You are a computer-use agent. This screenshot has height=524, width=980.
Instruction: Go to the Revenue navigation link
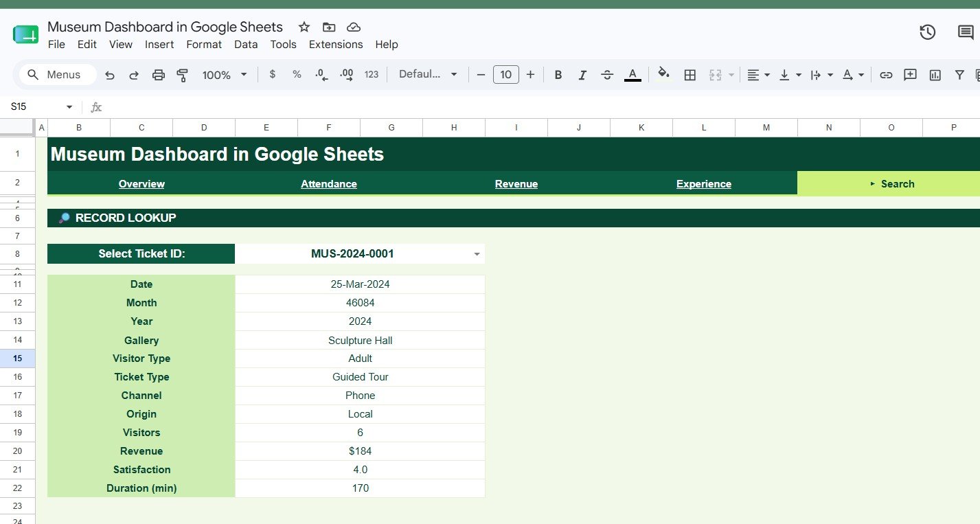(516, 184)
